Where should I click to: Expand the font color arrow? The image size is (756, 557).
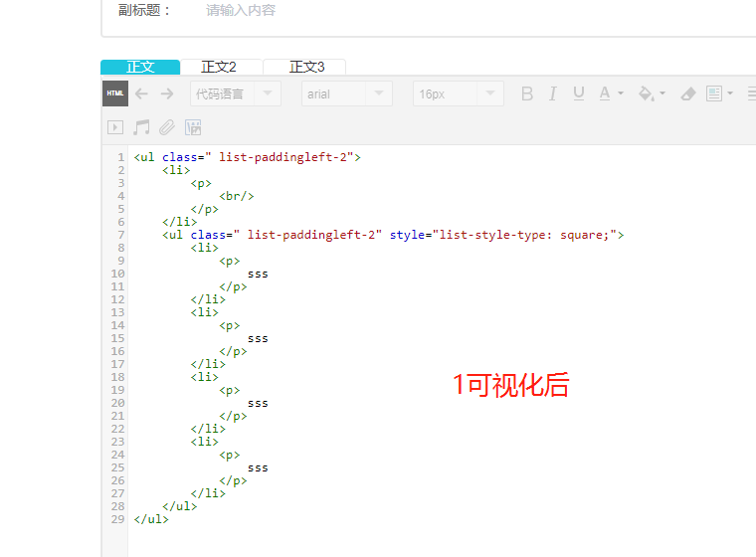(x=621, y=93)
